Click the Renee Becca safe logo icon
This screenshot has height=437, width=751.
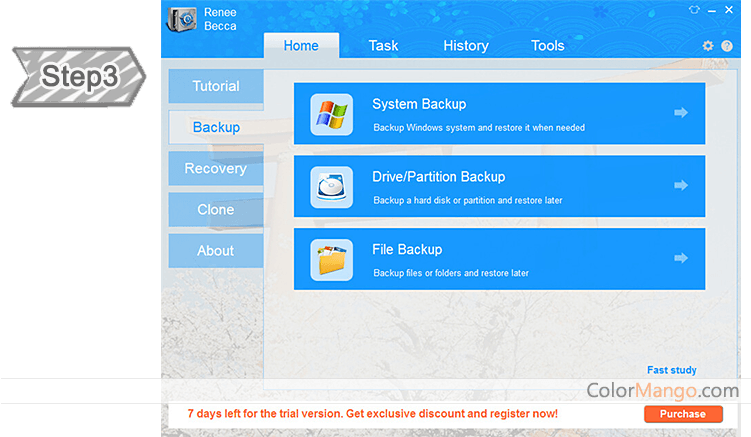(x=182, y=19)
